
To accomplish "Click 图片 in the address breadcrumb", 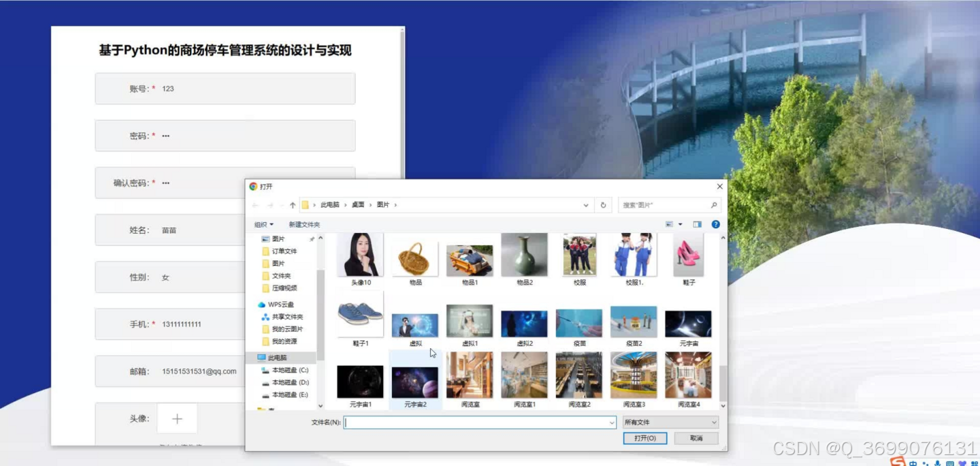I will (x=383, y=205).
